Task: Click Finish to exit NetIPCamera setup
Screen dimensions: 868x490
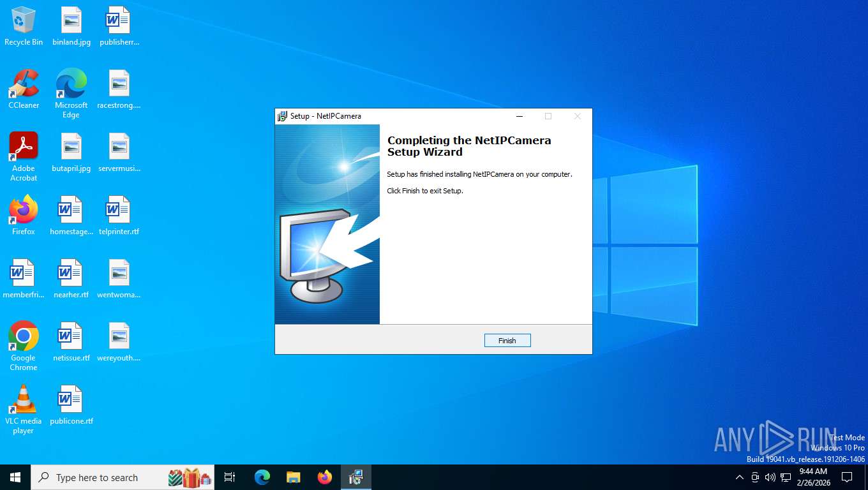Action: click(507, 341)
